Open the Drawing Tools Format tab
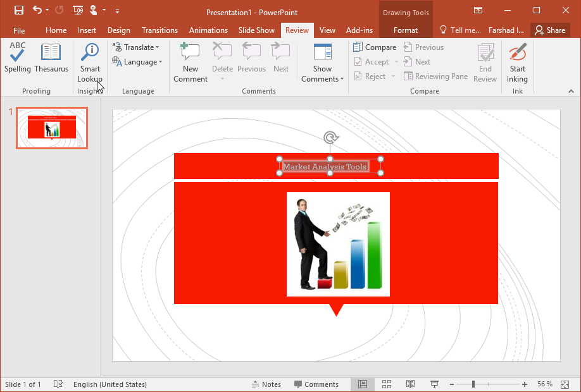The height and width of the screenshot is (392, 581). click(x=405, y=30)
